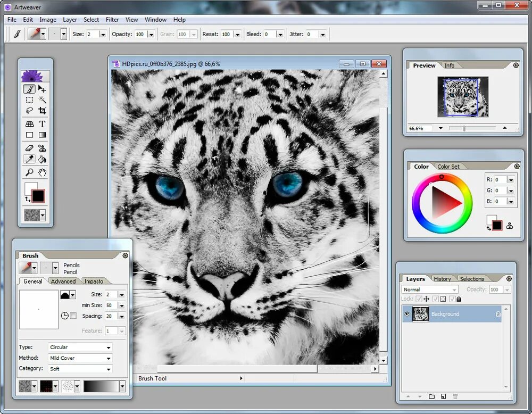Click Brush Tool status bar arrow

tap(241, 378)
